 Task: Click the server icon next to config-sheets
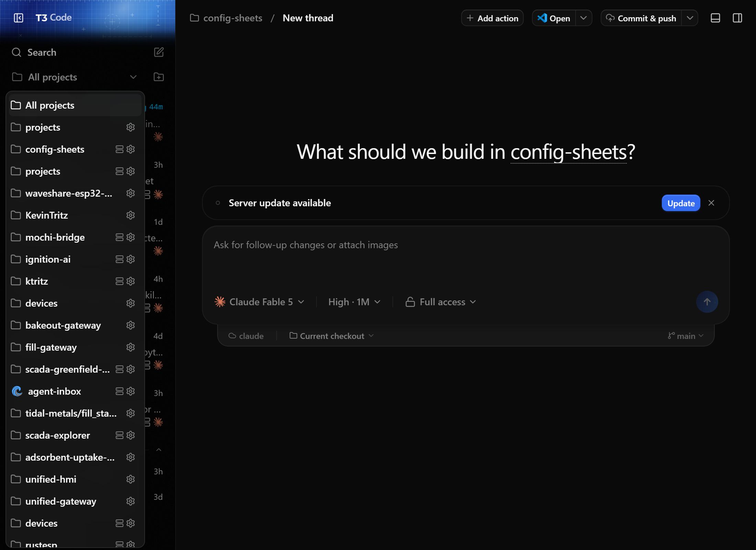pyautogui.click(x=120, y=149)
